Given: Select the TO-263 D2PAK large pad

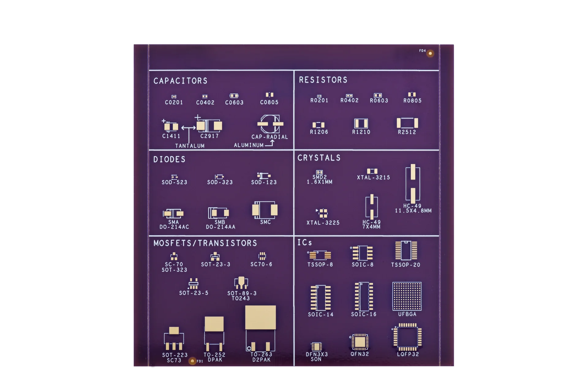Looking at the screenshot, I should [x=261, y=317].
